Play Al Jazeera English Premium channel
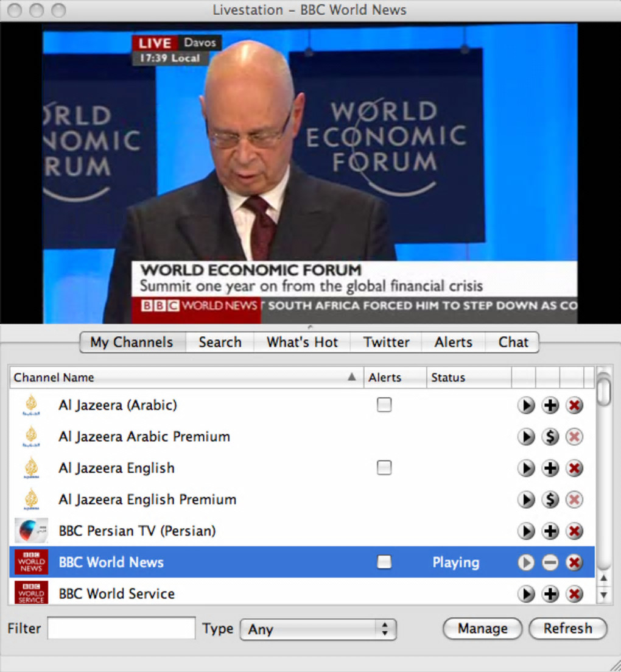The width and height of the screenshot is (621, 672). [x=526, y=500]
